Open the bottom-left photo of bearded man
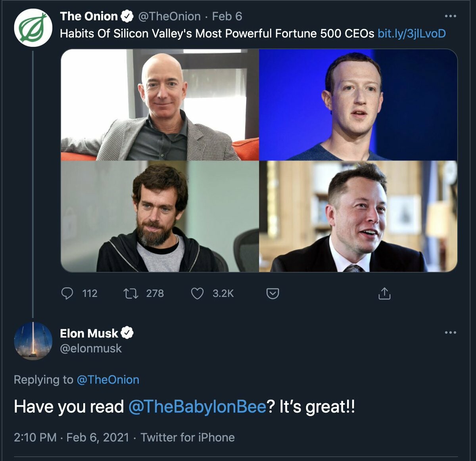Viewport: 476px width, 461px height. (160, 216)
